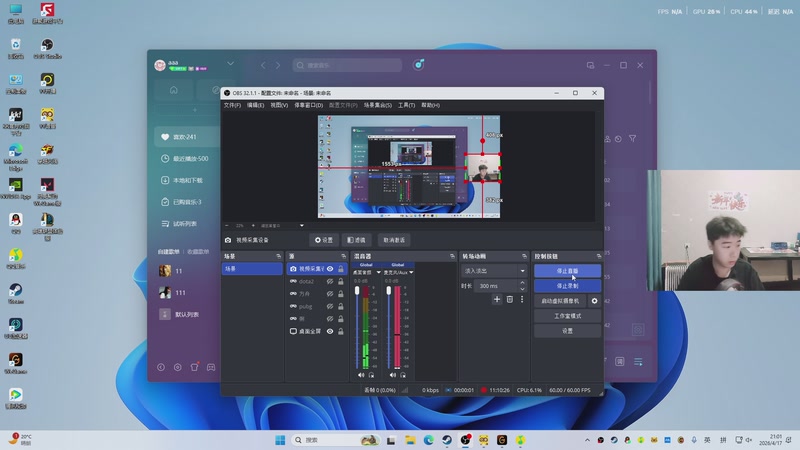This screenshot has height=450, width=800.
Task: Toggle the lock on pubg source
Action: click(x=341, y=306)
